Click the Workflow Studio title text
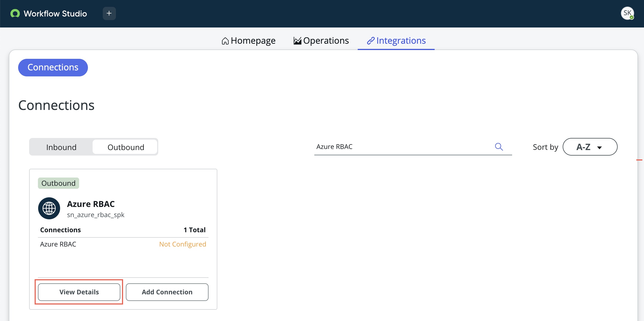The height and width of the screenshot is (321, 644). coord(55,13)
